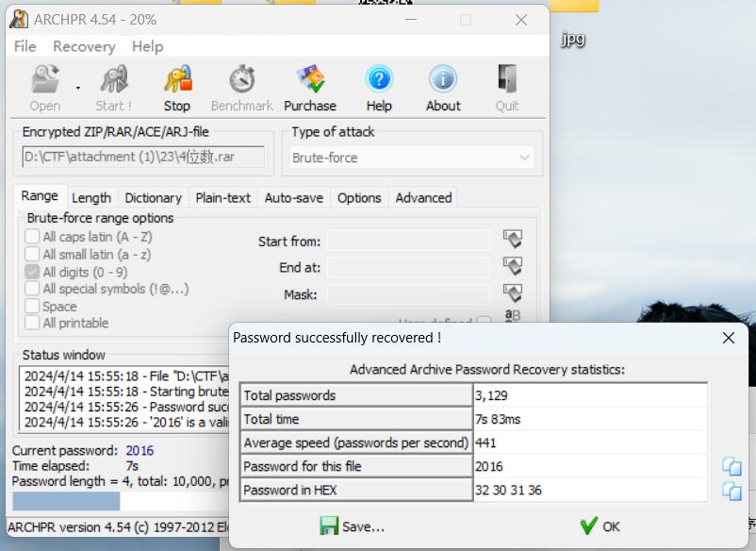Open the Help menu in menu bar
Image resolution: width=756 pixels, height=551 pixels.
(x=148, y=46)
